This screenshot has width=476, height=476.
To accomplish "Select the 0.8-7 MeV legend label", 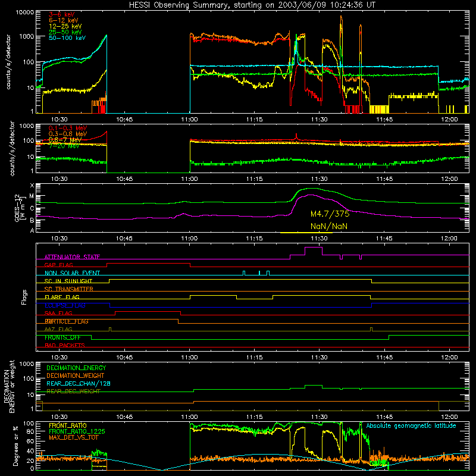I will [x=65, y=140].
